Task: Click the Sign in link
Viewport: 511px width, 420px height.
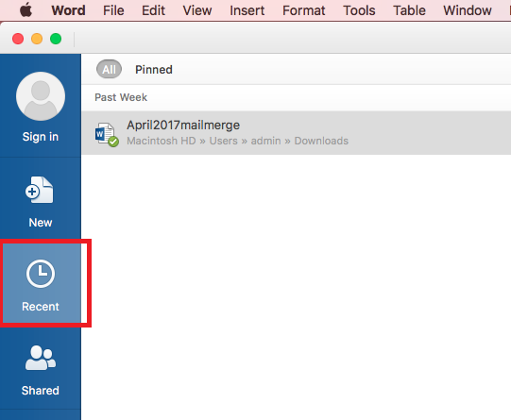Action: pos(41,137)
